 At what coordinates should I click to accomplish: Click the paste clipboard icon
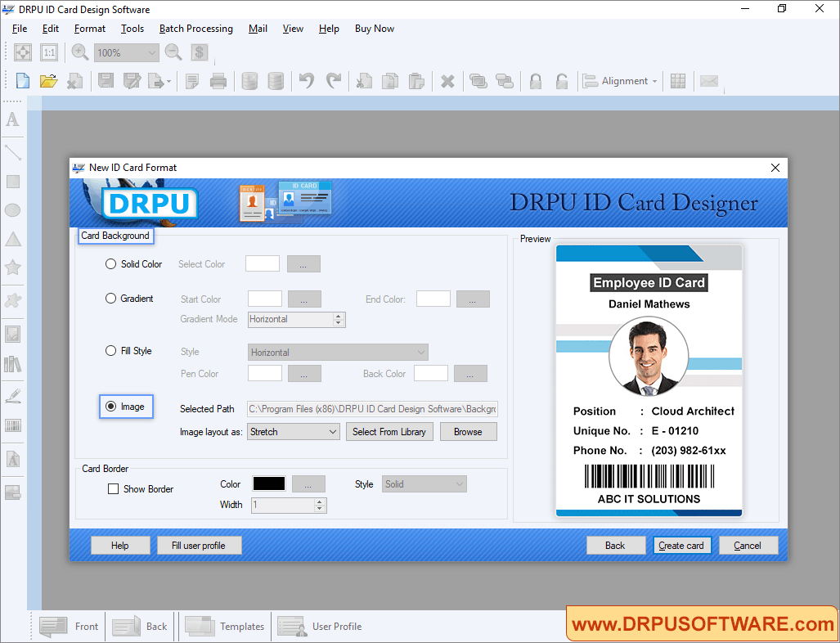[x=416, y=81]
